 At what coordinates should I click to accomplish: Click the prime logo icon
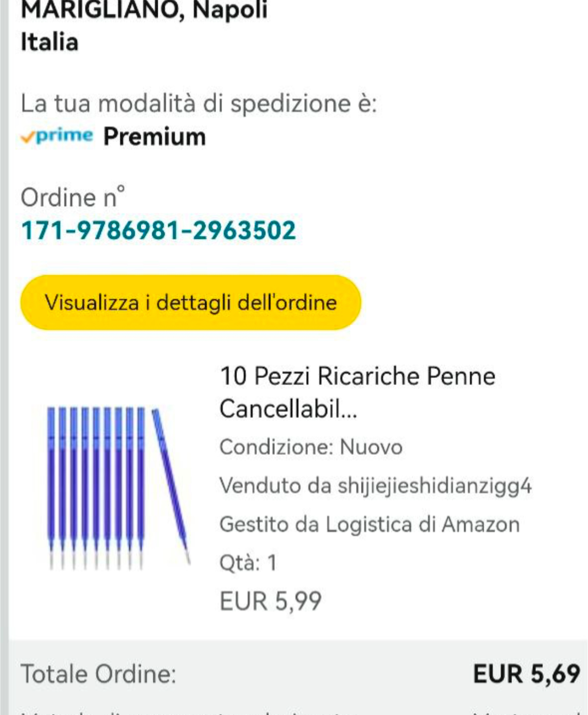click(57, 136)
